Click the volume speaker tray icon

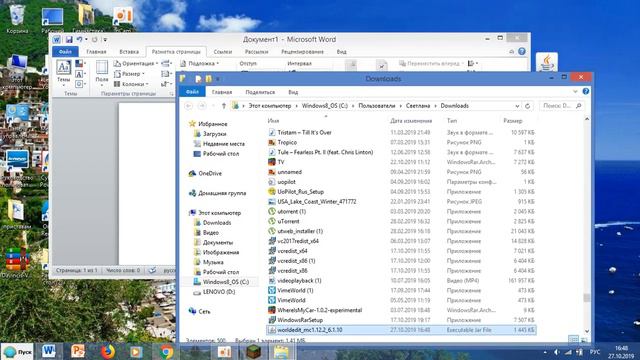click(x=557, y=352)
